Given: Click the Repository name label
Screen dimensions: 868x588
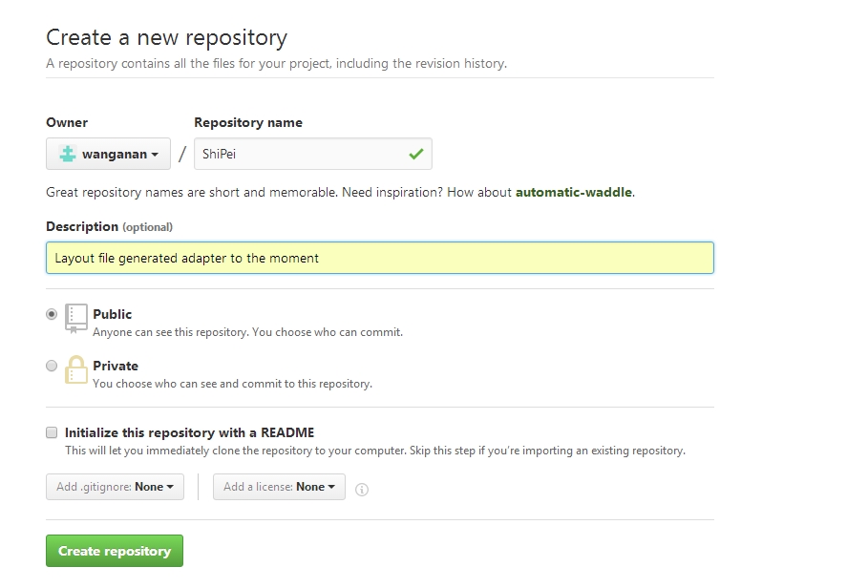Looking at the screenshot, I should click(248, 122).
